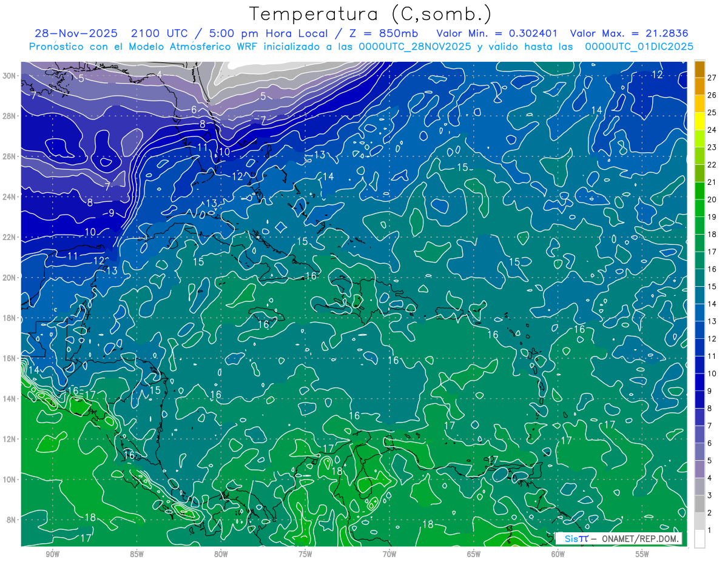Click the "20N" latitude axis label
Screen dimensions: 728x562
pyautogui.click(x=10, y=278)
